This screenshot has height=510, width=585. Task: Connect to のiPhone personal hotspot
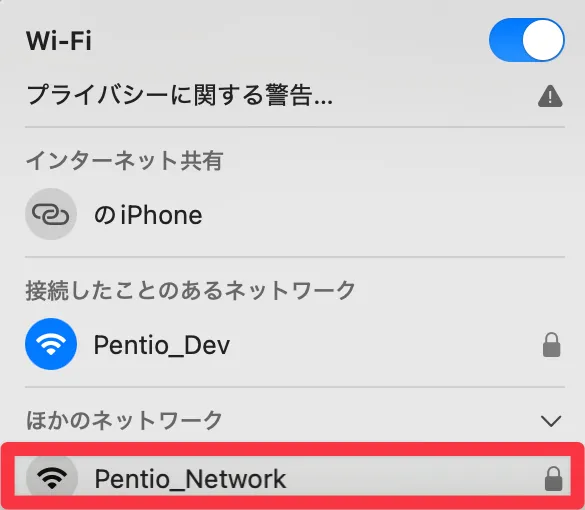295,215
